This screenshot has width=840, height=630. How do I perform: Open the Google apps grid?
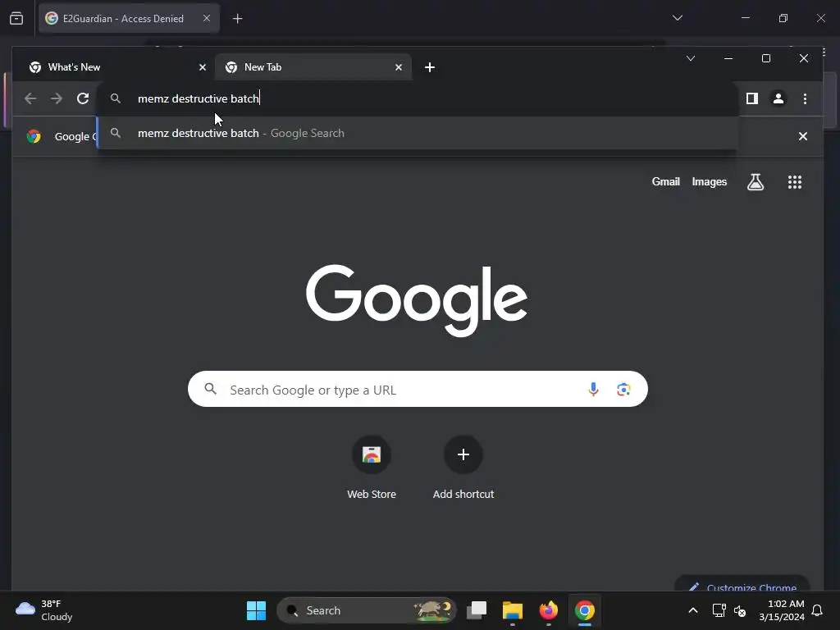pyautogui.click(x=794, y=182)
